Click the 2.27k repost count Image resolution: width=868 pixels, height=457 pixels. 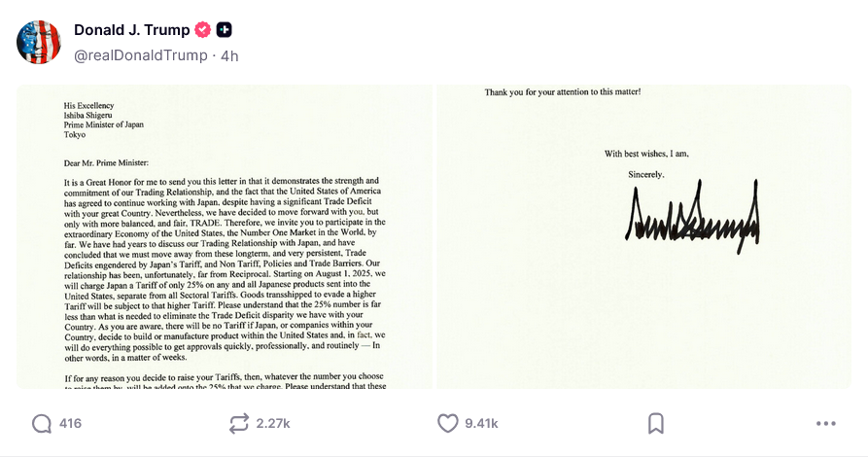tap(273, 424)
